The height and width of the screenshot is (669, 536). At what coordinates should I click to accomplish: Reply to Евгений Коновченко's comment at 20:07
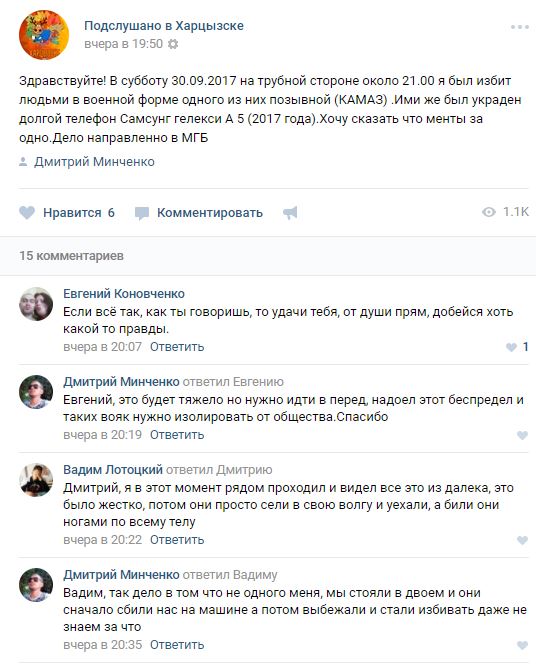pyautogui.click(x=177, y=347)
